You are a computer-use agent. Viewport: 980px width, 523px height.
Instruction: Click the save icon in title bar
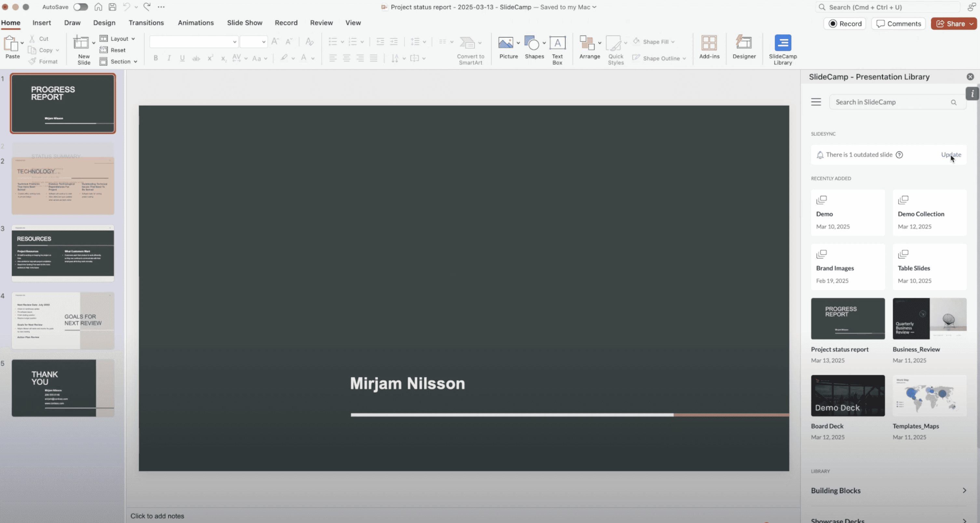pos(112,7)
